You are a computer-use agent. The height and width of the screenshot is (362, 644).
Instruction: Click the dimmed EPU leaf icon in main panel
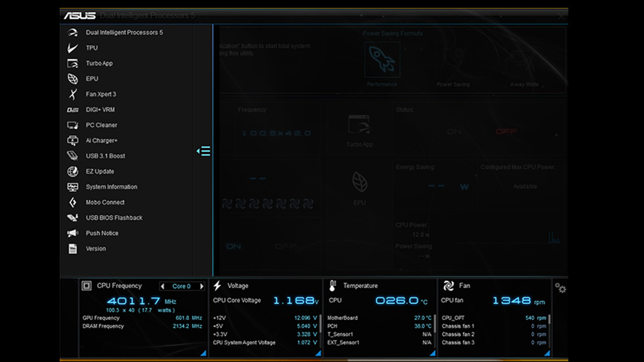click(359, 183)
